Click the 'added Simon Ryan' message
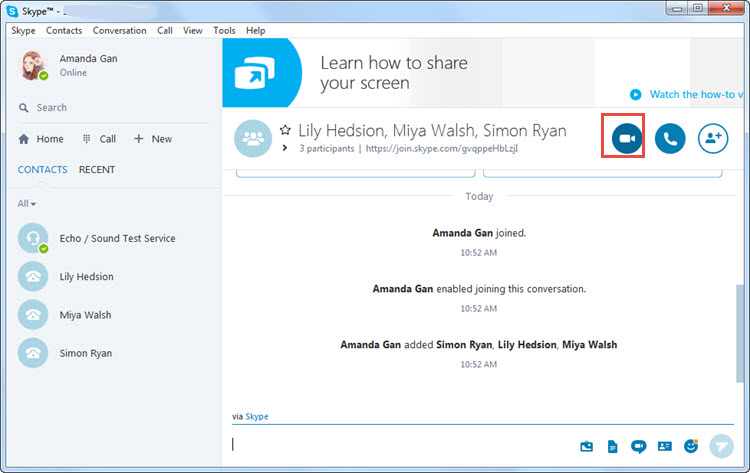750x473 pixels. [x=478, y=345]
